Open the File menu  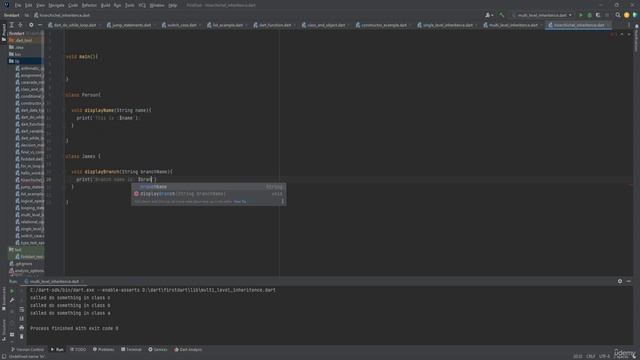(18, 5)
